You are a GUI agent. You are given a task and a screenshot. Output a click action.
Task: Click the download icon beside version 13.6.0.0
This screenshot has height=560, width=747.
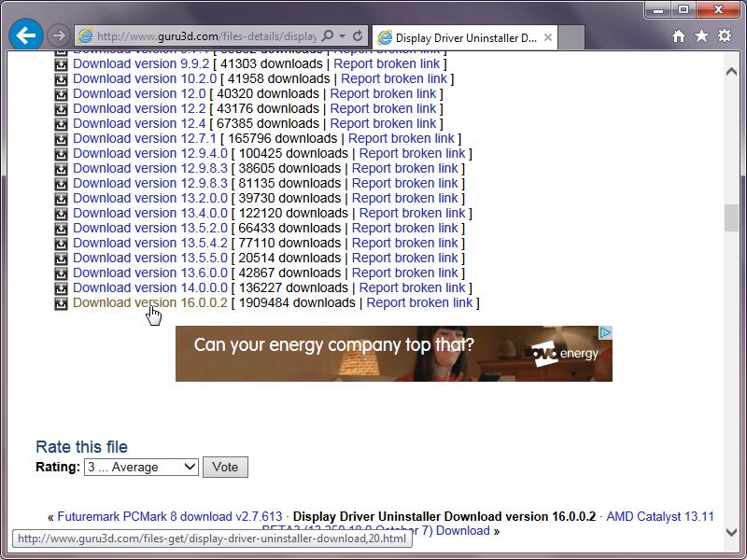(61, 273)
